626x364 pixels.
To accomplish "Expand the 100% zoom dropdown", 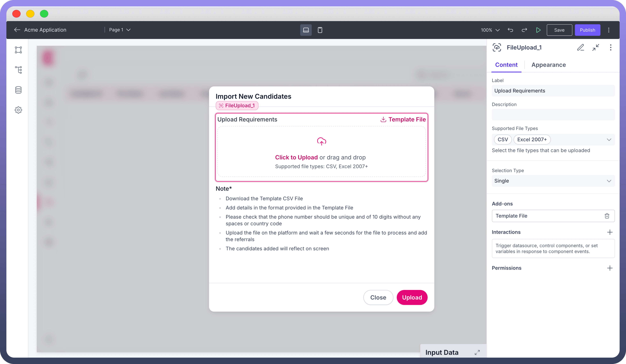I will 490,30.
